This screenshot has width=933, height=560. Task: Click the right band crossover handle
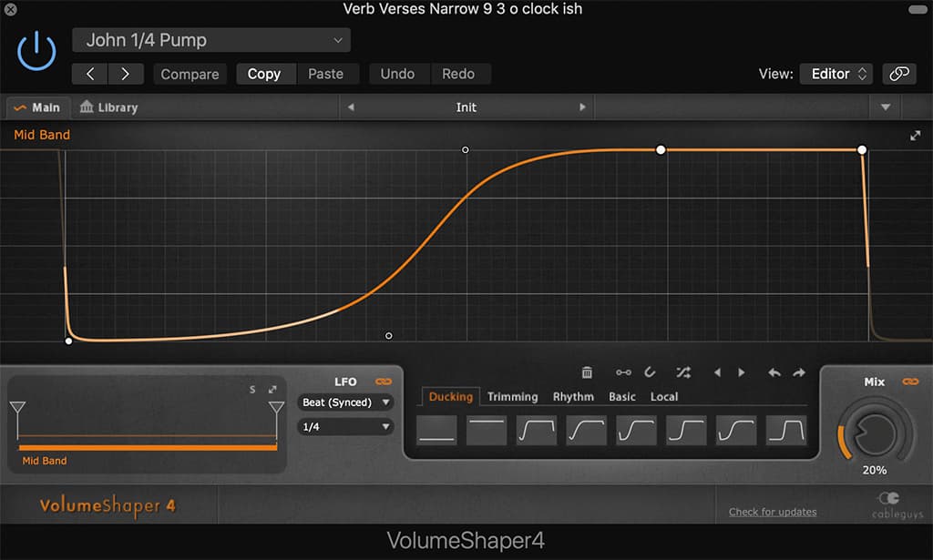coord(276,408)
